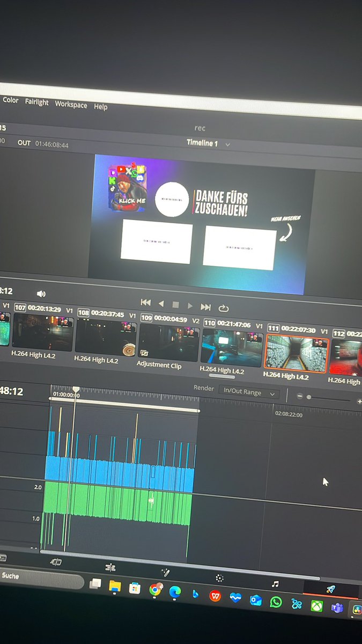Open Outlook from taskbar
362x644 pixels.
256,600
